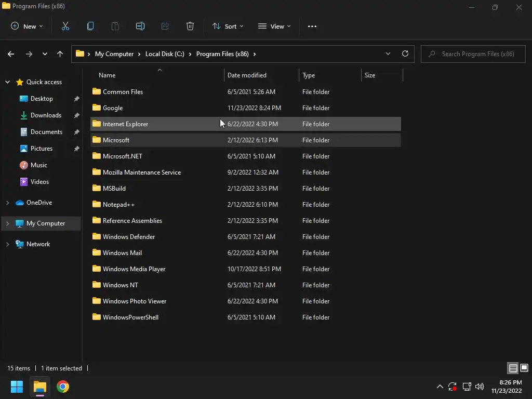Viewport: 532px width, 399px height.
Task: Unpin Documents using its pin icon
Action: (77, 132)
